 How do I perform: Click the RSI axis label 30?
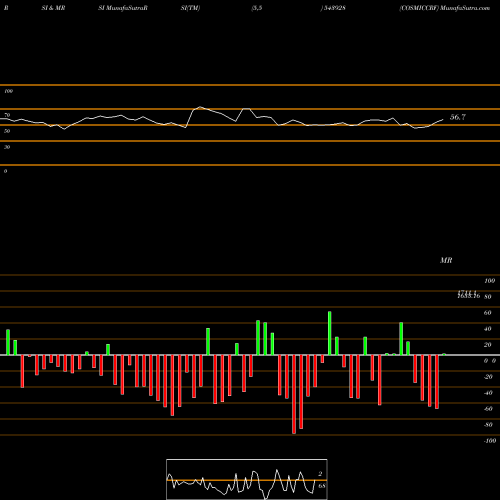pos(7,147)
